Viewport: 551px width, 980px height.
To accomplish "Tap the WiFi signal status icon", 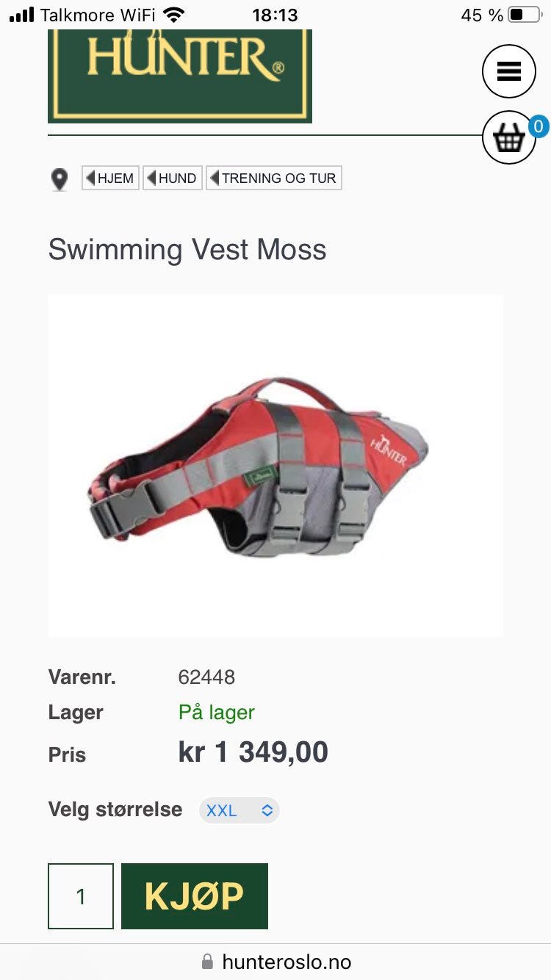I will [x=174, y=14].
